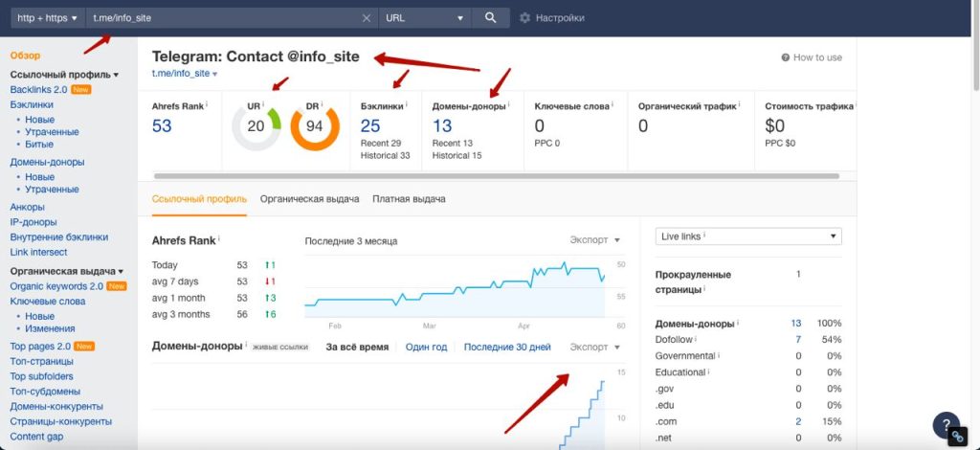Open Настройки gear icon
This screenshot has height=450, width=980.
coord(524,18)
